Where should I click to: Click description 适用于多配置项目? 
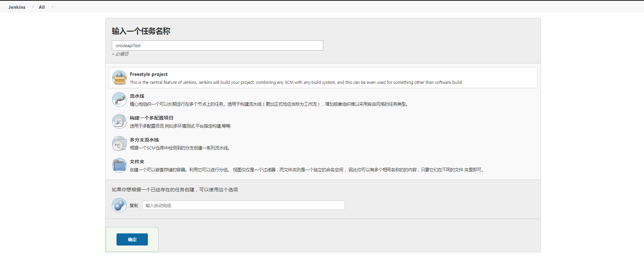tap(181, 126)
